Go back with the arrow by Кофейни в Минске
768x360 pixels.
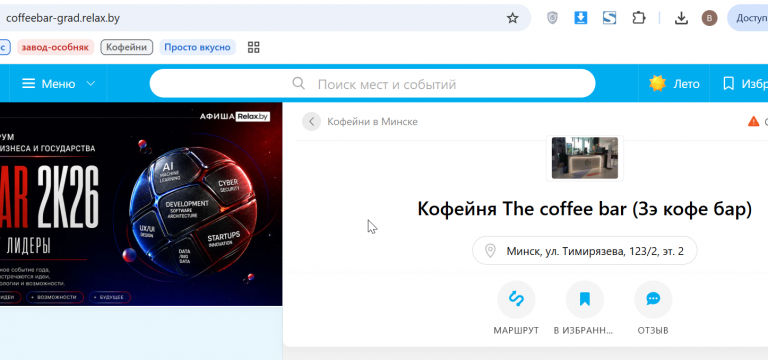click(311, 121)
